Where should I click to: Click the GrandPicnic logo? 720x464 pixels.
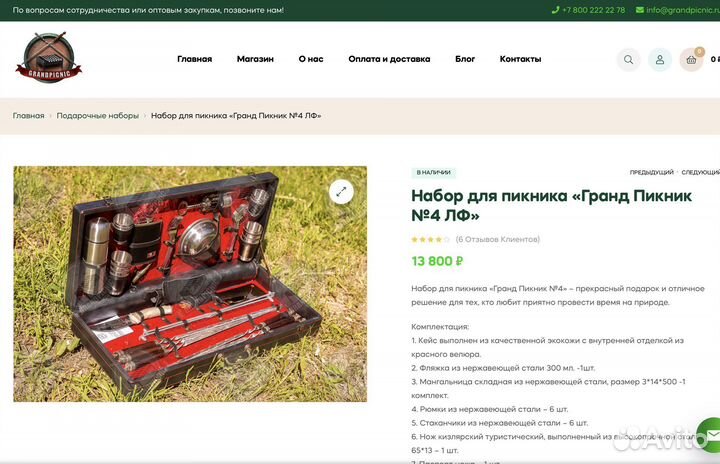49,57
